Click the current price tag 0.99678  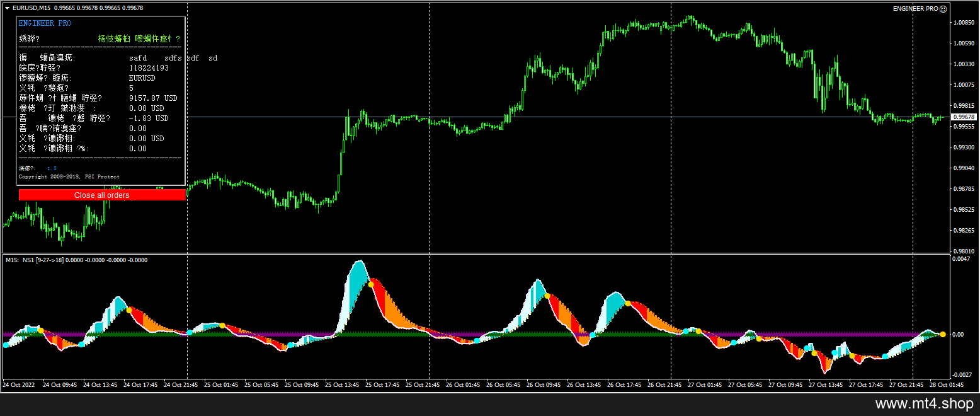(x=964, y=117)
